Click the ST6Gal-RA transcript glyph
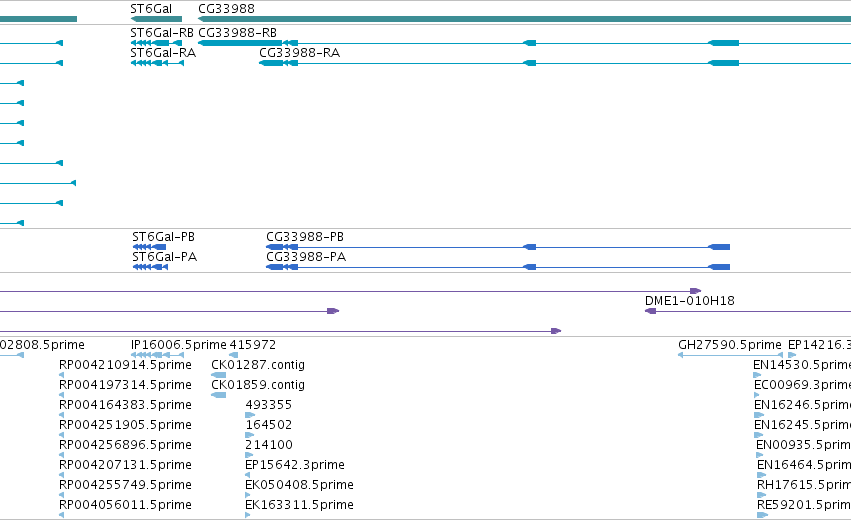The height and width of the screenshot is (520, 851). pyautogui.click(x=157, y=63)
